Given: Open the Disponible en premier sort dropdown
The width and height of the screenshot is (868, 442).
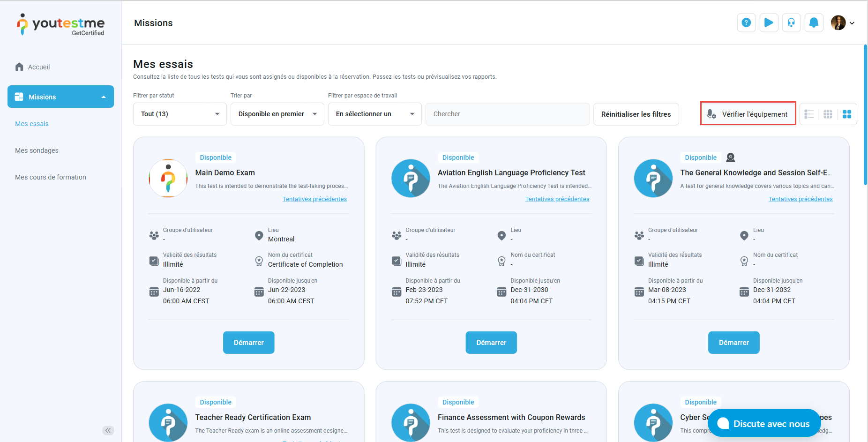Looking at the screenshot, I should pos(277,114).
